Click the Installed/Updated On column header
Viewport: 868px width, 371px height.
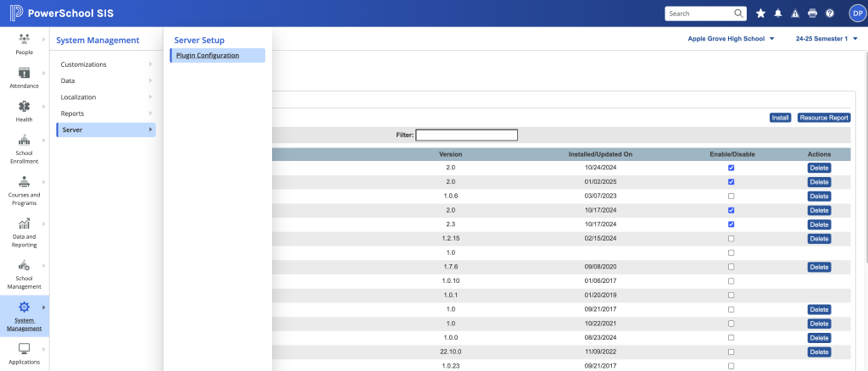pos(600,154)
